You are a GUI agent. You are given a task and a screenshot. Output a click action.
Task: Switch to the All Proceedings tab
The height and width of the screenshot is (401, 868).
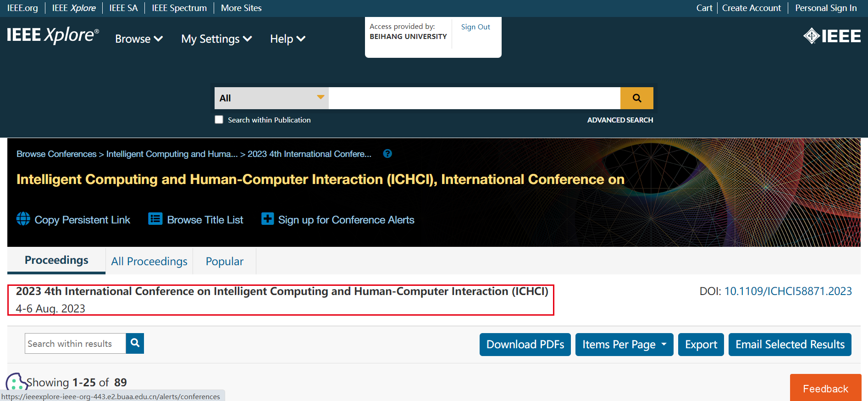tap(149, 261)
